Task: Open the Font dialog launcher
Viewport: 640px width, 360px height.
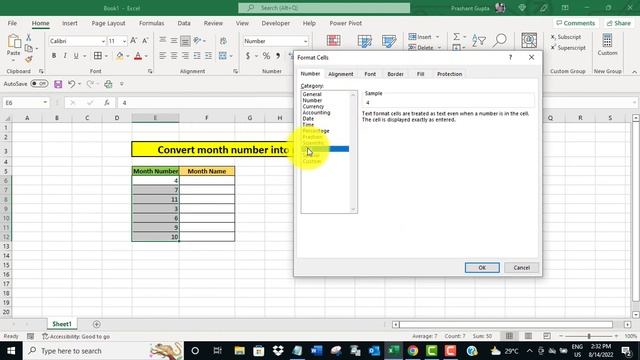Action: (x=150, y=71)
